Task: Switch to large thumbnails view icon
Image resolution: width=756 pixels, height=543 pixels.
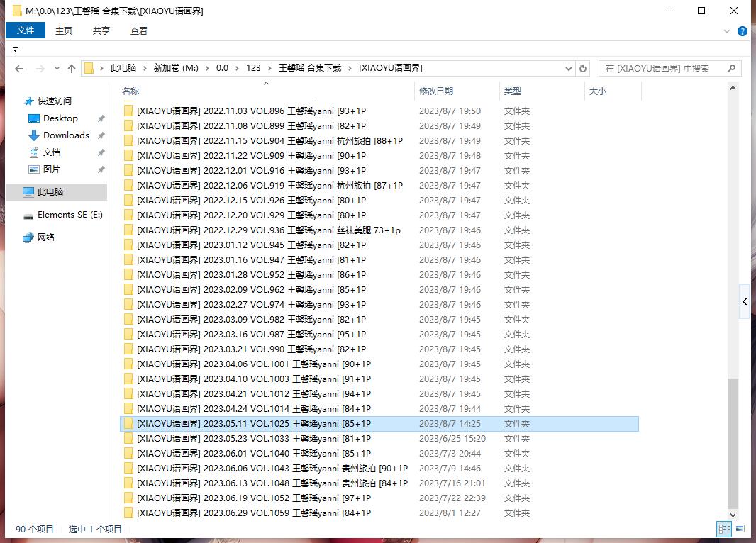Action: 740,529
